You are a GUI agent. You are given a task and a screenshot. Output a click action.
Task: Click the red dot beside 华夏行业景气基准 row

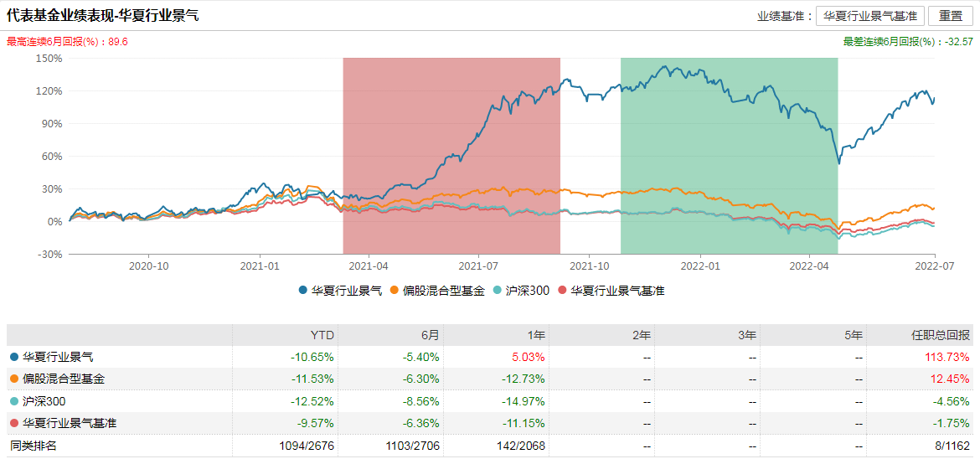coord(15,423)
